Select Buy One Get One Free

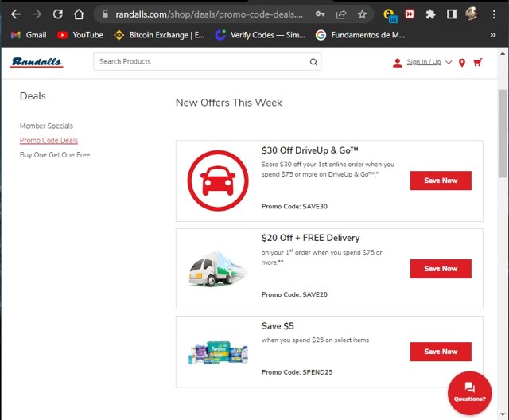(55, 155)
